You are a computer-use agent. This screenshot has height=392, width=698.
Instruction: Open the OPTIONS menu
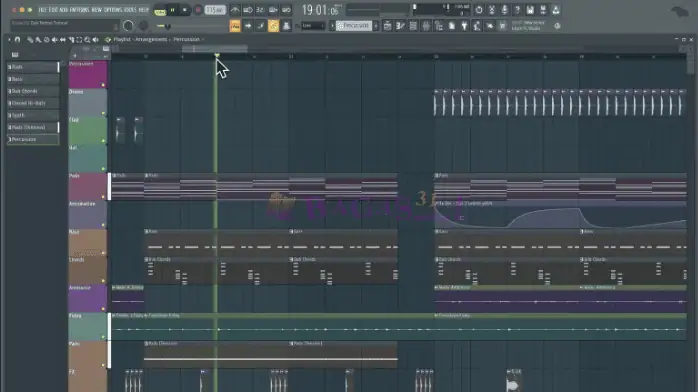tap(113, 10)
